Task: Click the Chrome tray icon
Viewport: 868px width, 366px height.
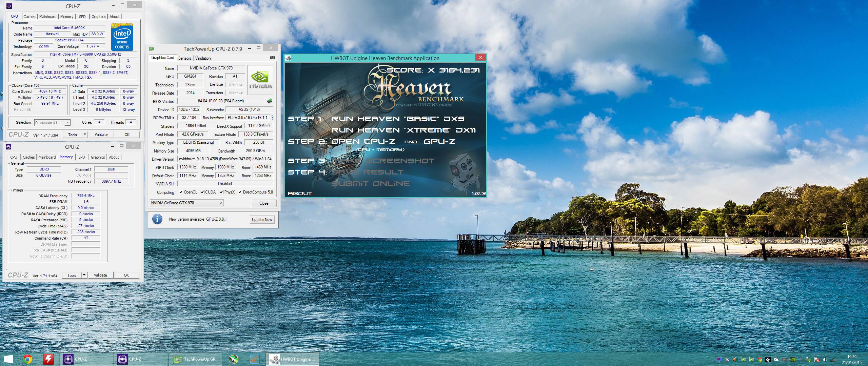Action: (x=760, y=360)
